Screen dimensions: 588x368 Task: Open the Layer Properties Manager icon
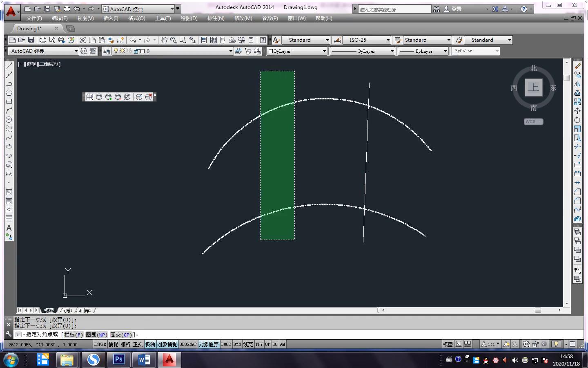(x=106, y=51)
